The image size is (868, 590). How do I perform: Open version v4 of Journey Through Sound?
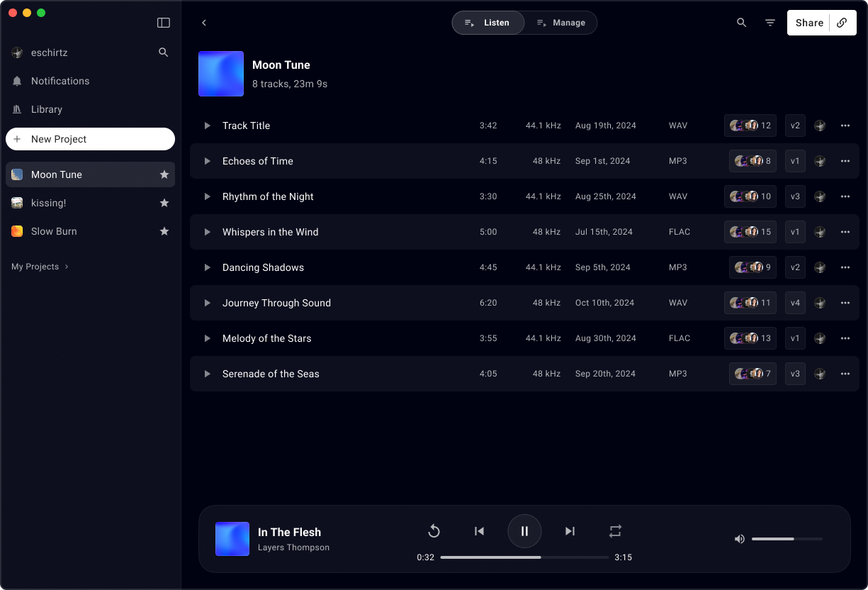795,303
